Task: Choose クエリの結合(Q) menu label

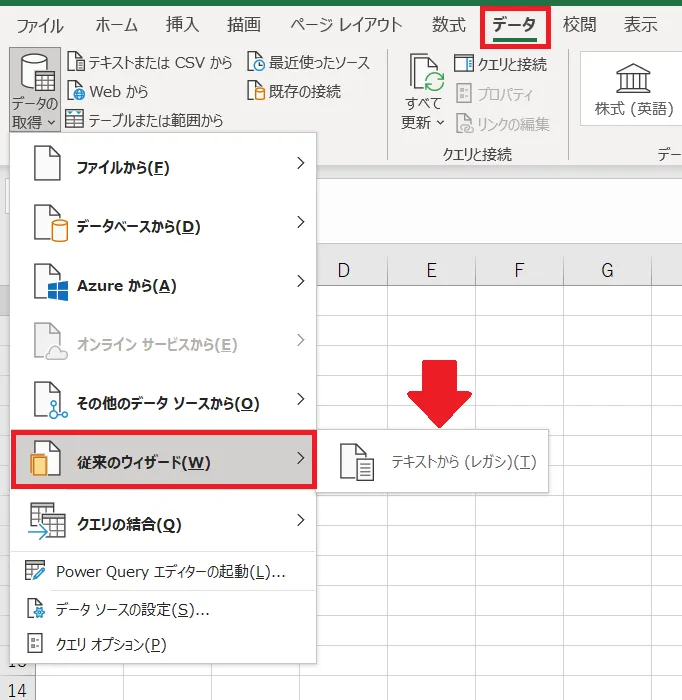Action: coord(129,525)
